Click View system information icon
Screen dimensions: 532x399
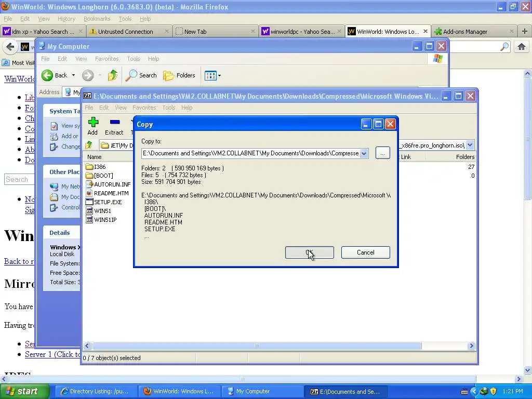point(54,126)
